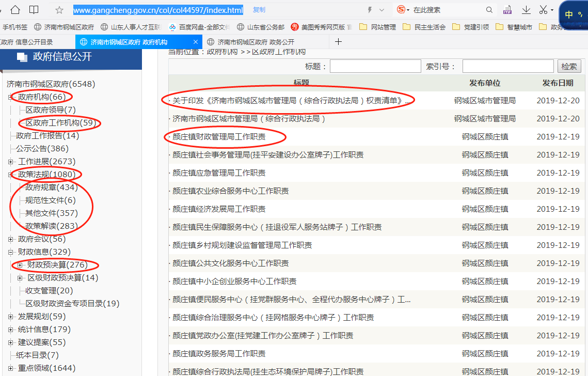The height and width of the screenshot is (376, 588).
Task: Click the 检索 search button
Action: [569, 67]
